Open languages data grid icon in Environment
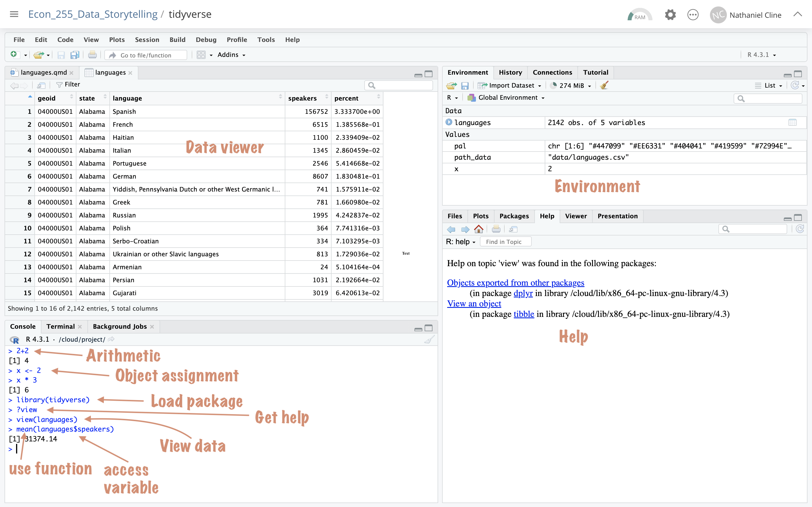 (x=792, y=123)
